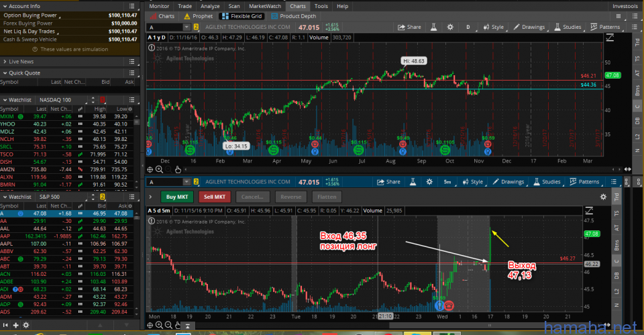The height and width of the screenshot is (335, 644).
Task: Open the MarketWatch tab
Action: (x=265, y=6)
